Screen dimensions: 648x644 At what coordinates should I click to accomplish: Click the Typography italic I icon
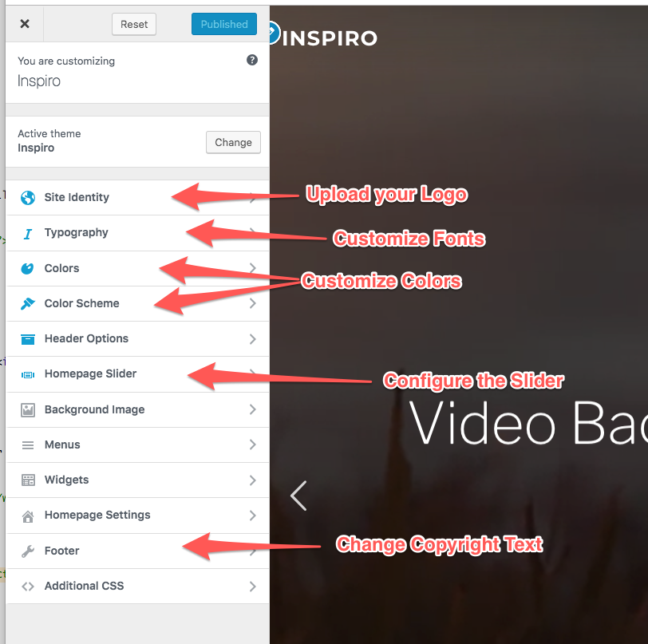pyautogui.click(x=27, y=234)
